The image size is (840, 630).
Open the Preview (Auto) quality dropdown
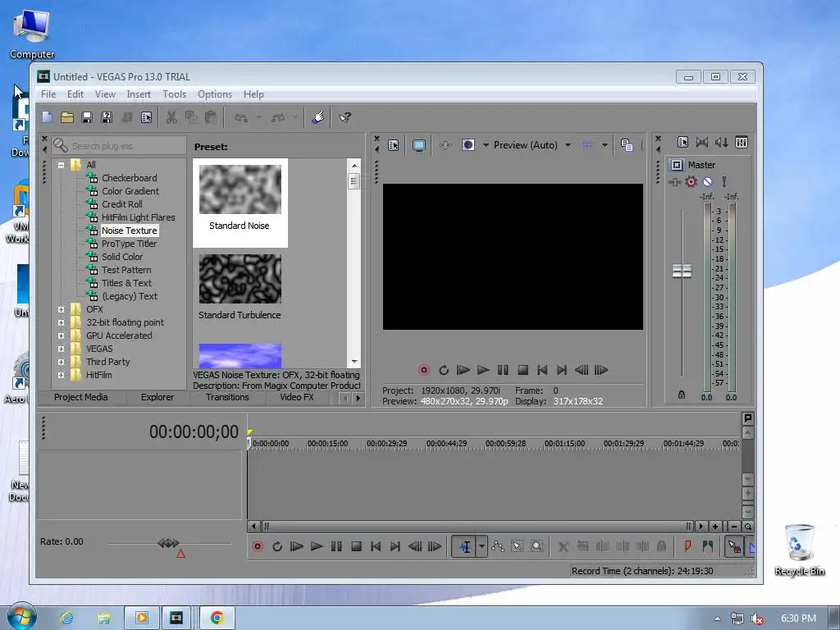click(x=532, y=145)
